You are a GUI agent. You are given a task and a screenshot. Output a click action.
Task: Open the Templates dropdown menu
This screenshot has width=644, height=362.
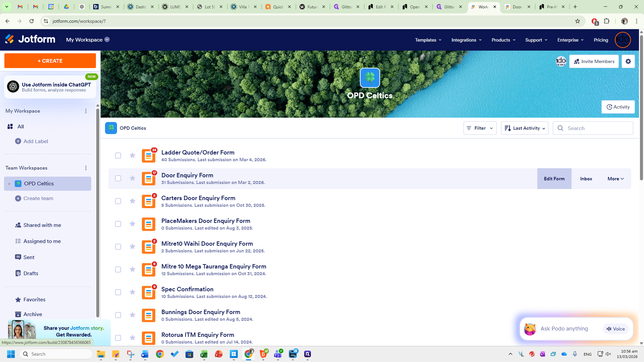tap(428, 40)
